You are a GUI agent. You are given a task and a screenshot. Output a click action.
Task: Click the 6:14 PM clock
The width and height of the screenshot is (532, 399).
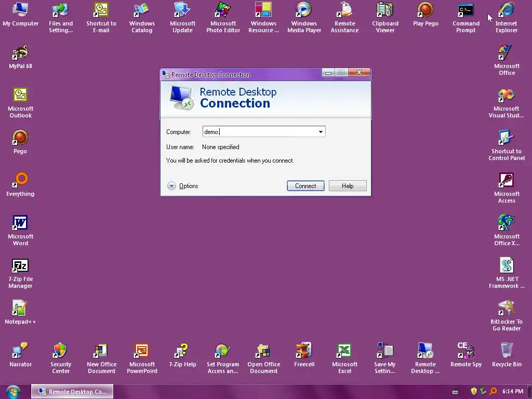(513, 391)
